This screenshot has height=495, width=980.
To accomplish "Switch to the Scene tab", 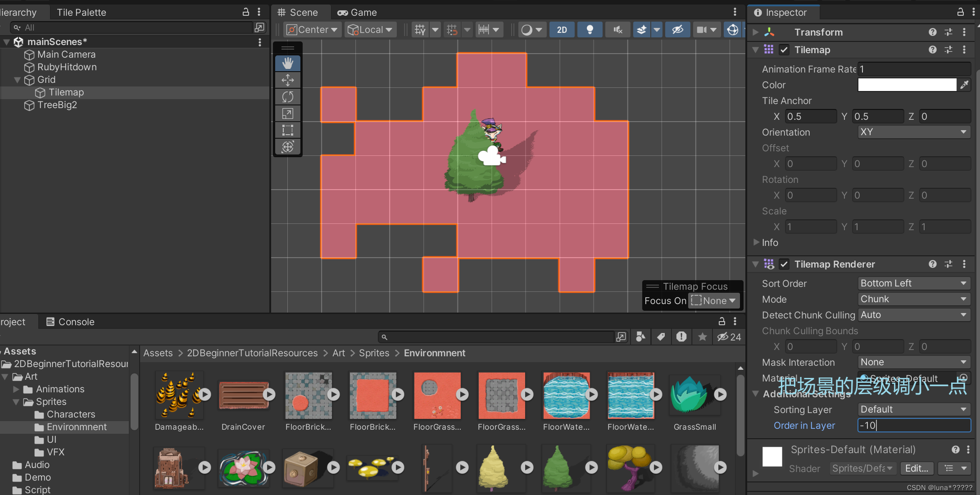I will (298, 13).
